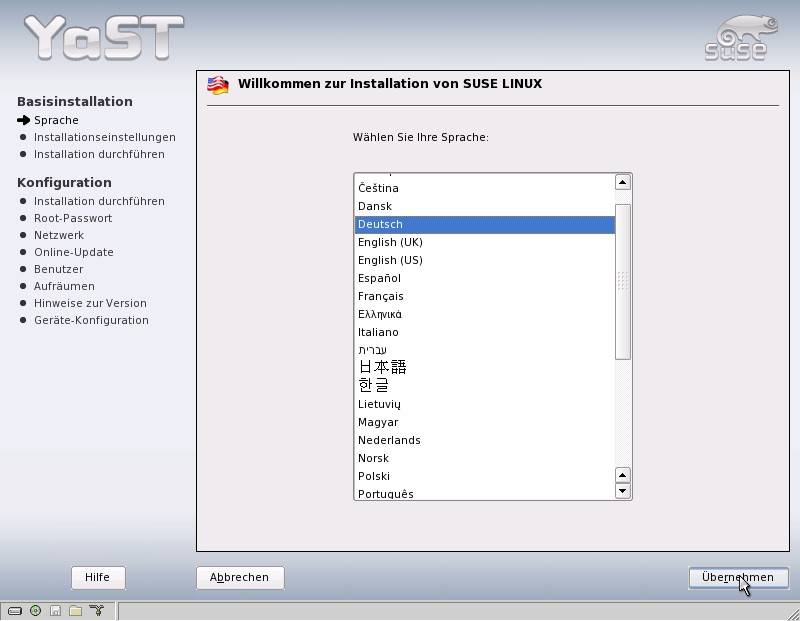Click the Konfiguration heading
800x621 pixels.
[64, 183]
